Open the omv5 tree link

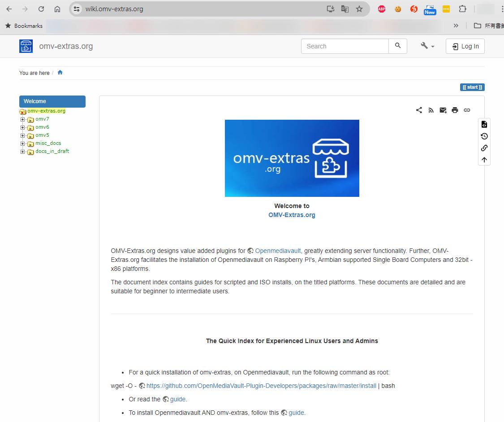(42, 135)
